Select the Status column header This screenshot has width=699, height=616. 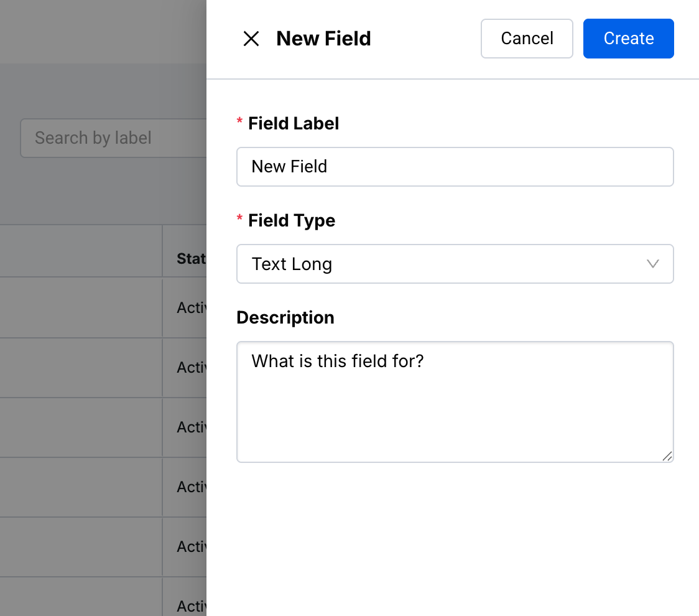(191, 258)
